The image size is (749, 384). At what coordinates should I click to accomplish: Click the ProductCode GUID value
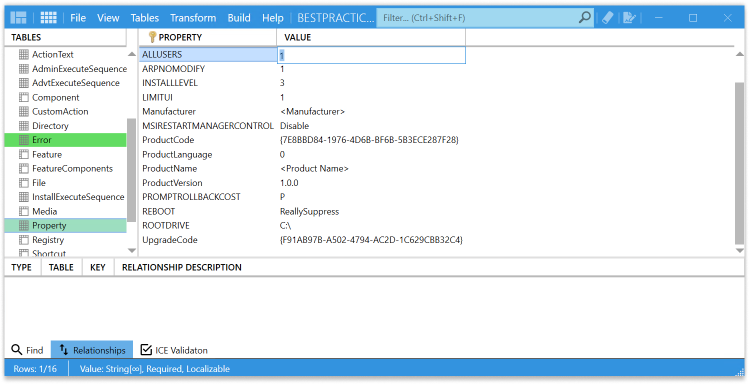(369, 140)
